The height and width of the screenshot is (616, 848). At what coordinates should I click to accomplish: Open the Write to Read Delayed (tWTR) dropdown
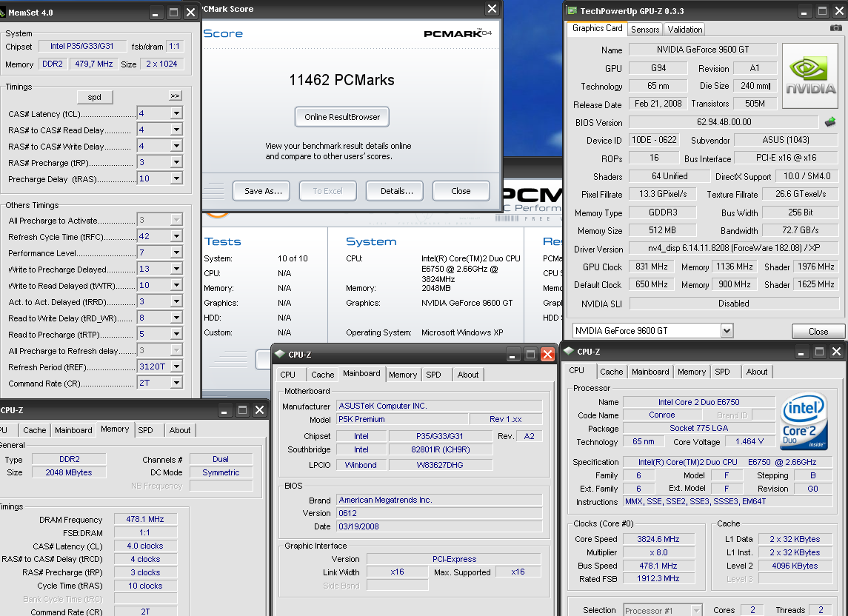pyautogui.click(x=176, y=285)
